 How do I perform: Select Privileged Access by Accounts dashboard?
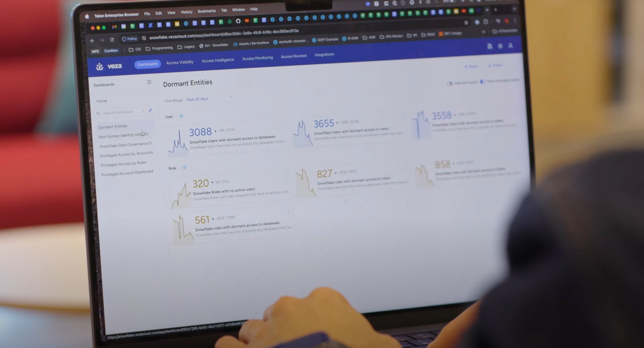point(127,153)
